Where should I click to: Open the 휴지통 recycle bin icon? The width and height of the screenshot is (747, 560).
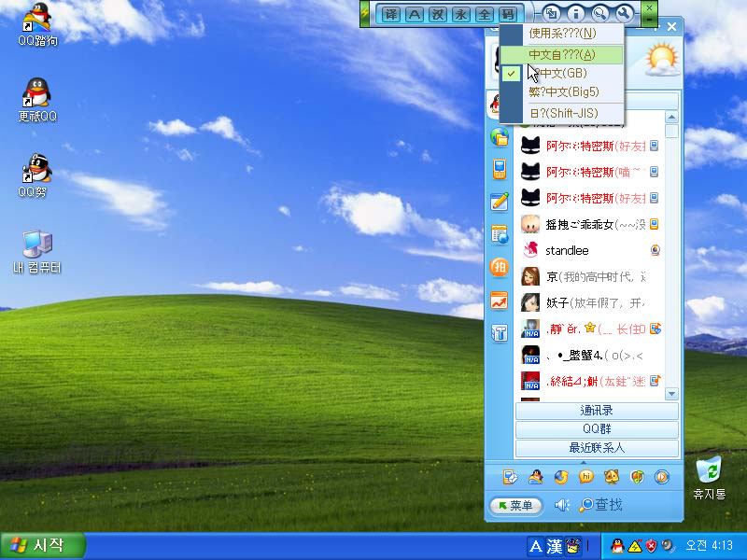point(709,478)
